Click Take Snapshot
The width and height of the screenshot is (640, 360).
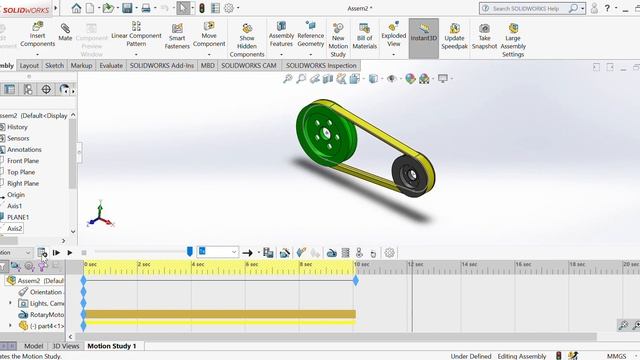[x=484, y=36]
